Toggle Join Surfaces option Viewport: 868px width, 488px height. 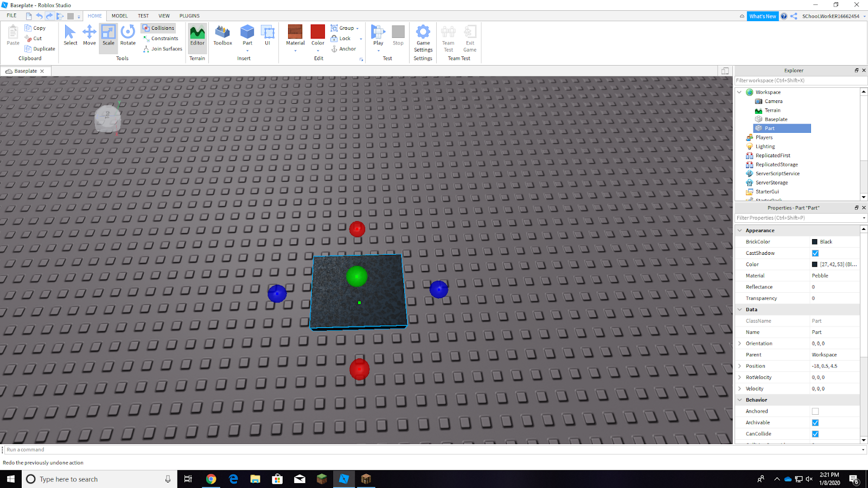(163, 49)
